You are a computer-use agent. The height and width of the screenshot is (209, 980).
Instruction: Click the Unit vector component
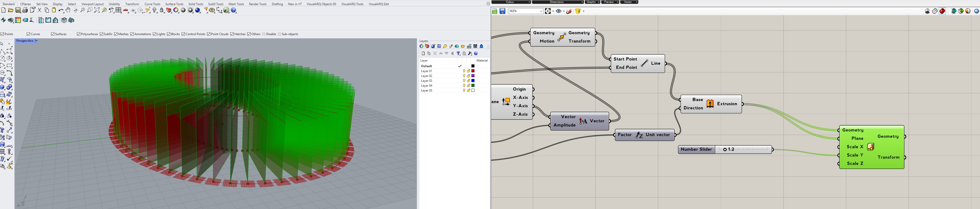(645, 135)
